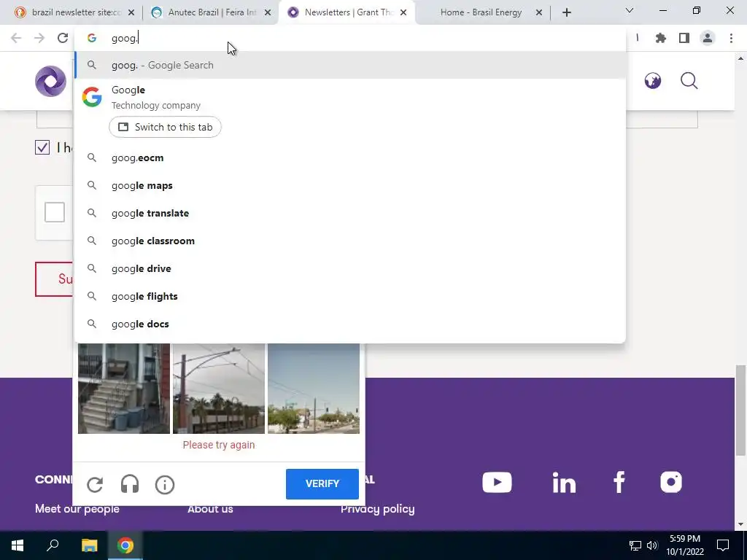Open the LinkedIn social link

pyautogui.click(x=564, y=483)
